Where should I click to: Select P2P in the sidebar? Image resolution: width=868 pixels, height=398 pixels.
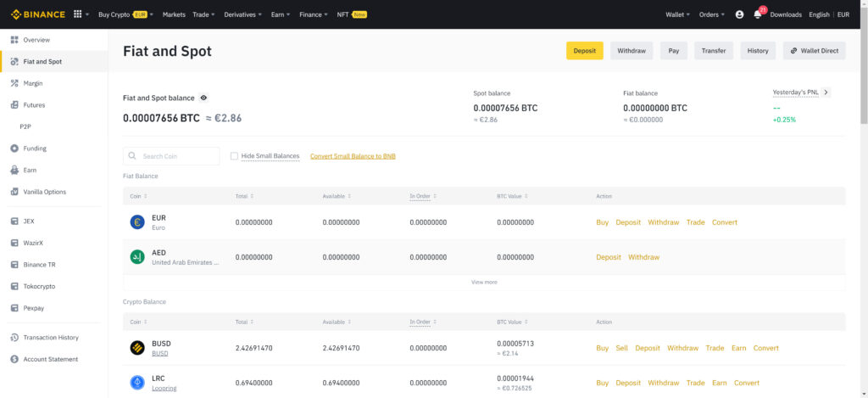click(25, 126)
